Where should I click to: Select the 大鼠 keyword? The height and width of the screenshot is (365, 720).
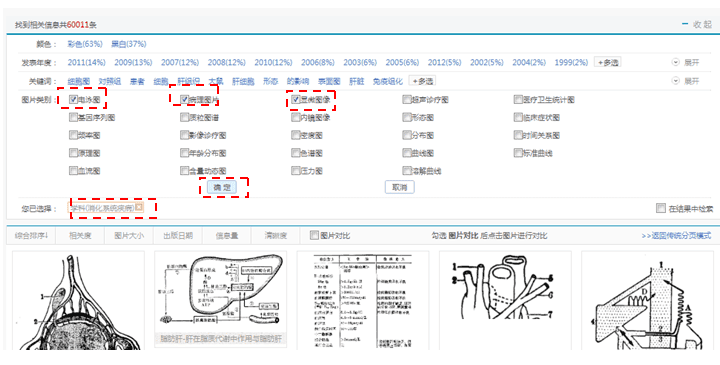click(216, 81)
